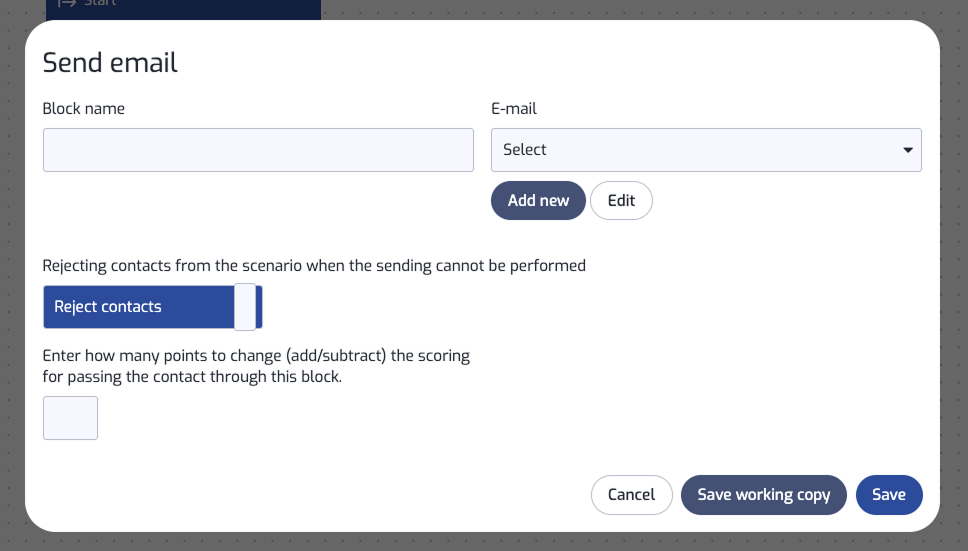Click the blue Save button
Screen dimensions: 968x551
point(889,495)
